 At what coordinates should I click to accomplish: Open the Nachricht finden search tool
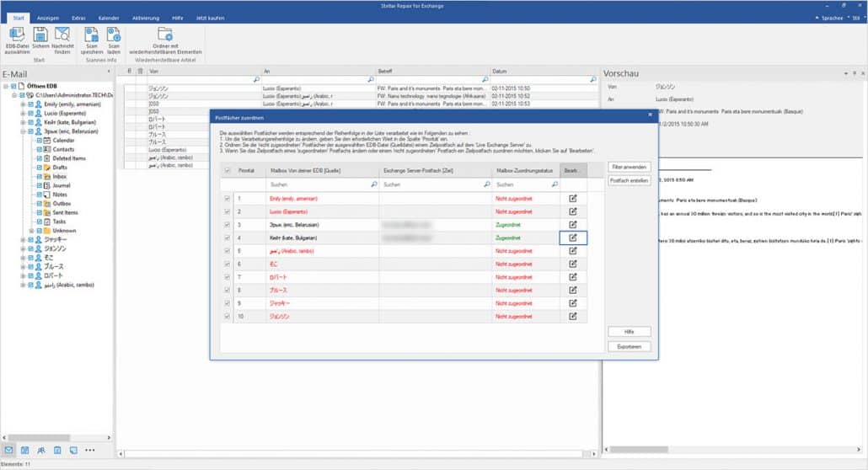pyautogui.click(x=62, y=40)
